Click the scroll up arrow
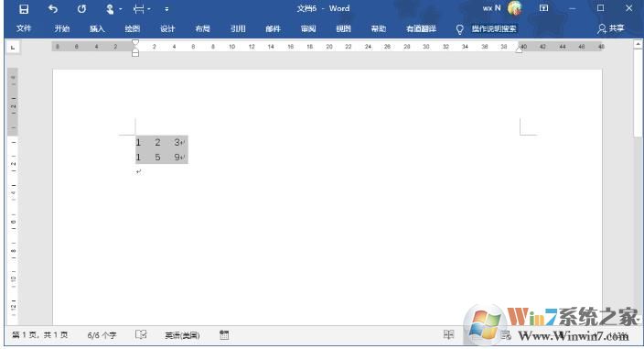The width and height of the screenshot is (644, 349). (638, 44)
